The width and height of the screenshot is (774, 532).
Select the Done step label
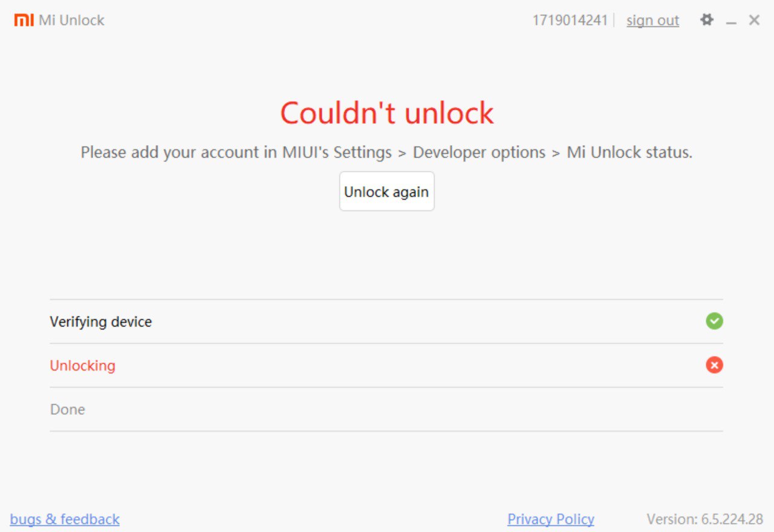coord(67,409)
